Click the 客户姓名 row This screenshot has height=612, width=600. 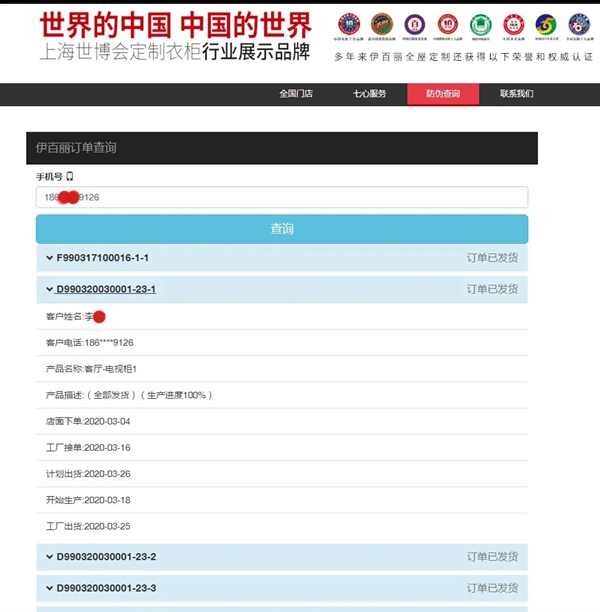(x=282, y=317)
